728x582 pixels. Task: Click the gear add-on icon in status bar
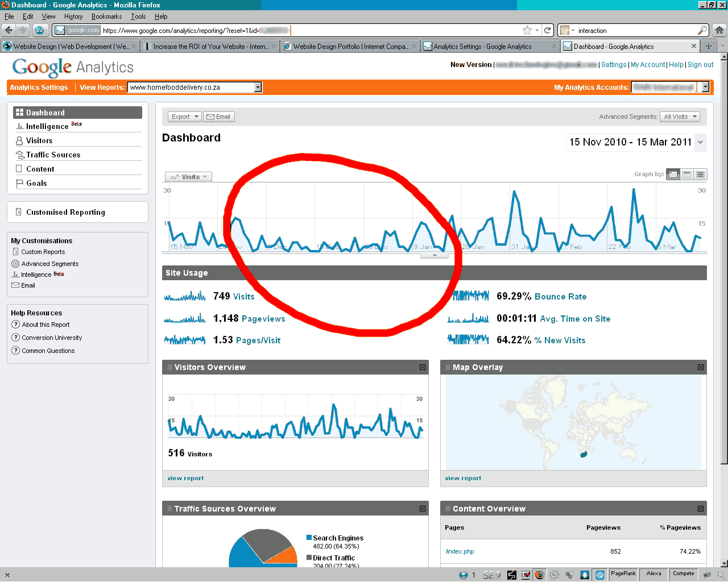pyautogui.click(x=555, y=575)
